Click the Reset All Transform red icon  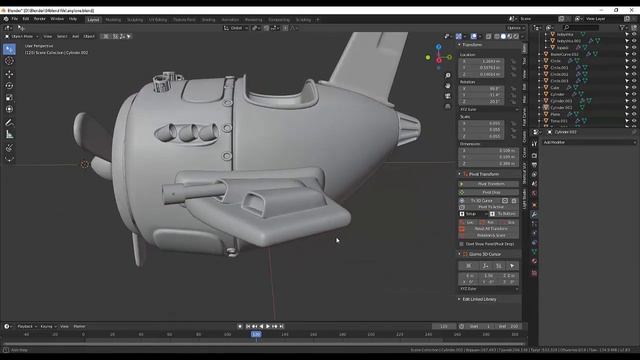(x=462, y=229)
